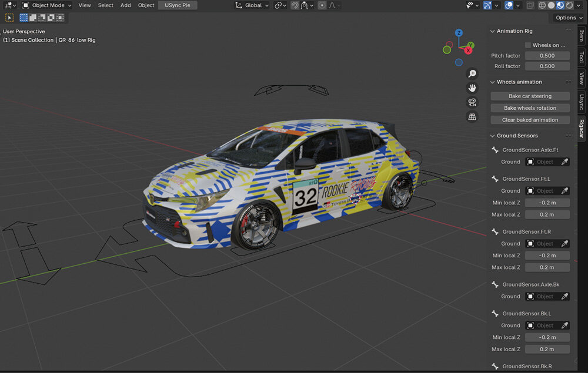Click the zoom view magnifier icon
Screen dimensions: 588x373
[x=472, y=73]
